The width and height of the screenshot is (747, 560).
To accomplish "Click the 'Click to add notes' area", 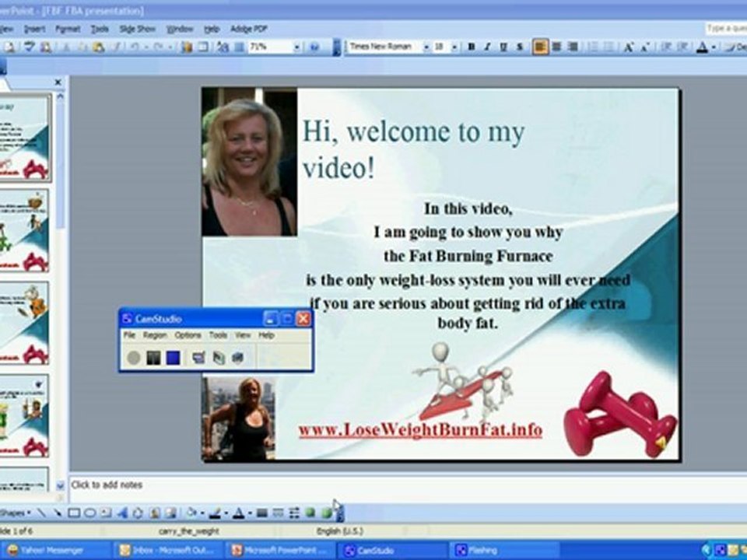I will point(408,488).
